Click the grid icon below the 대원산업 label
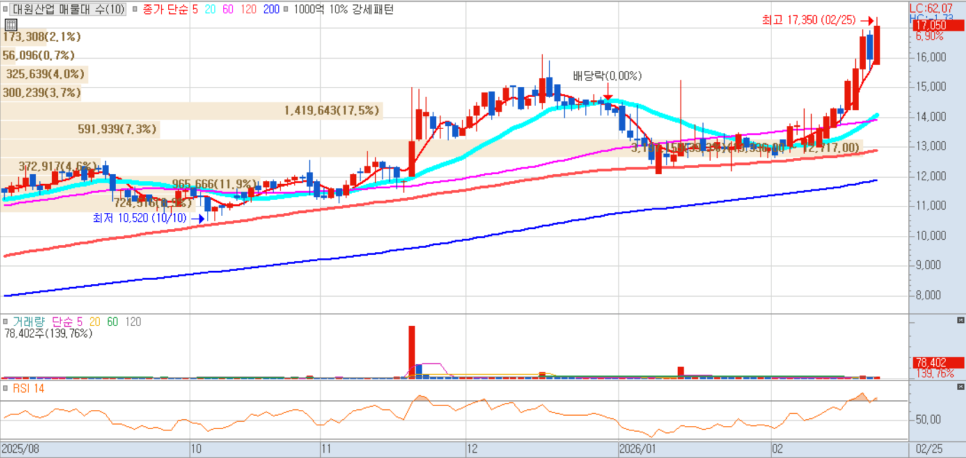 [x=10, y=25]
